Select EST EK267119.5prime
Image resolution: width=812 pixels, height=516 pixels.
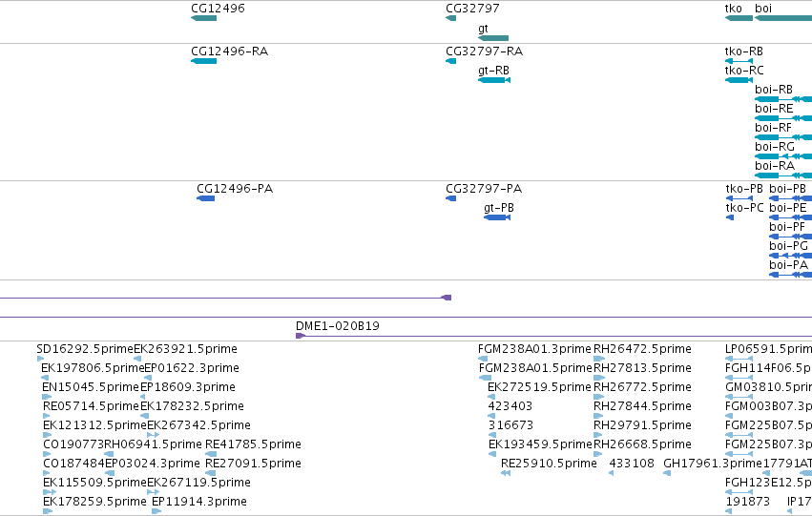coord(198,484)
